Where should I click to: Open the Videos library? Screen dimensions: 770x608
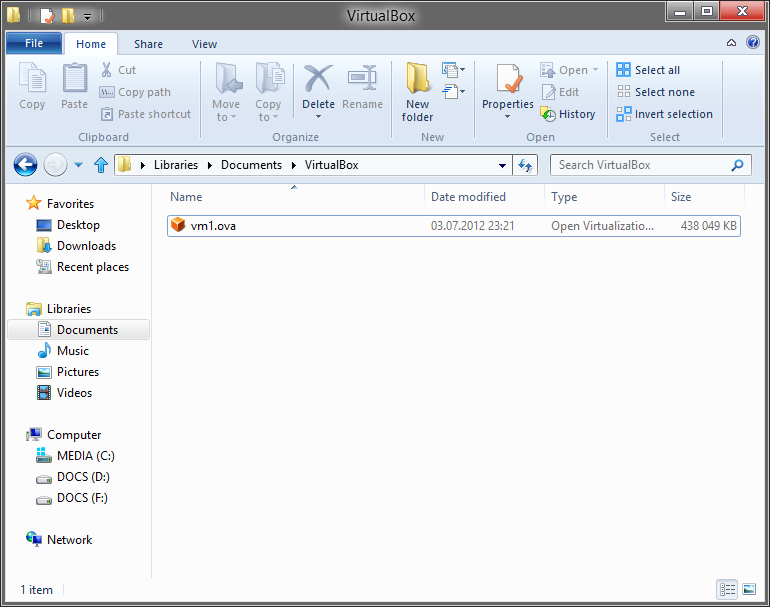[64, 393]
